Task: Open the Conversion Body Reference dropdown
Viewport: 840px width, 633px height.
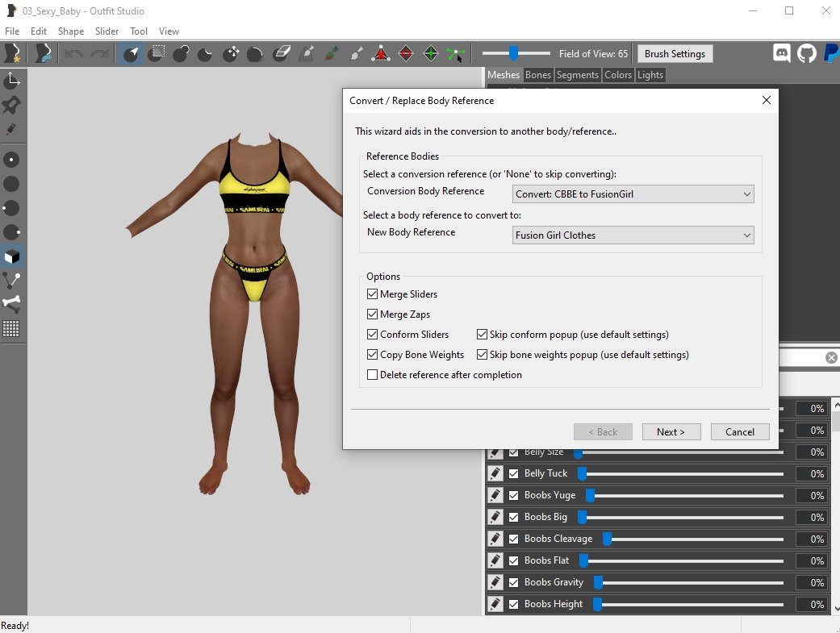Action: pyautogui.click(x=633, y=194)
